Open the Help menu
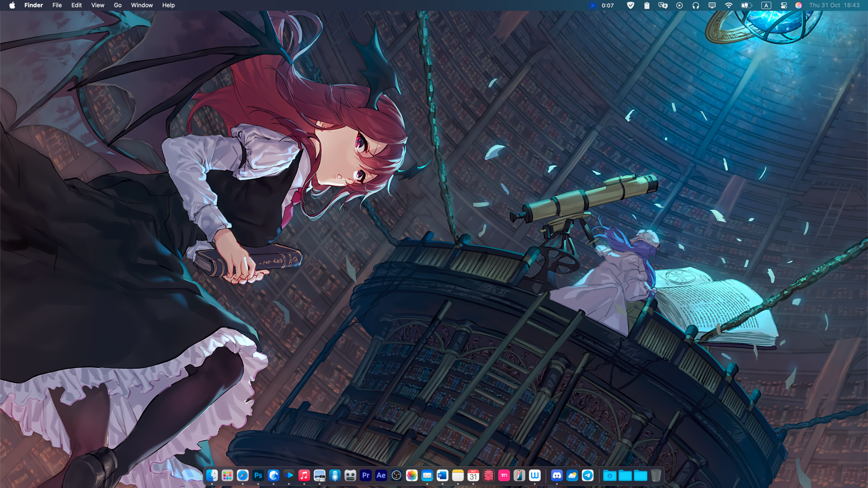This screenshot has height=488, width=868. point(168,5)
